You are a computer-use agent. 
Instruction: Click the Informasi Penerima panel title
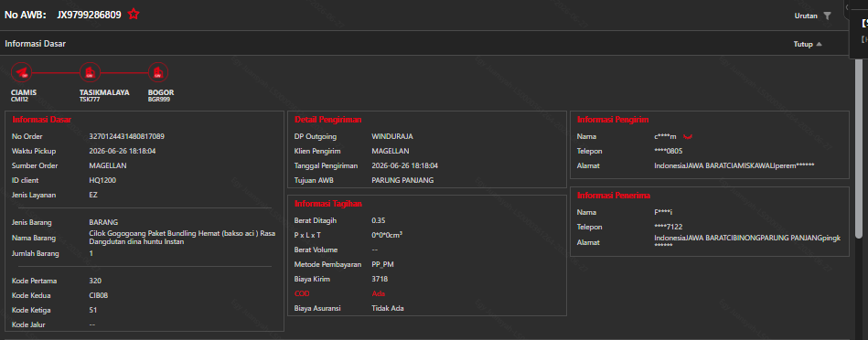[614, 196]
